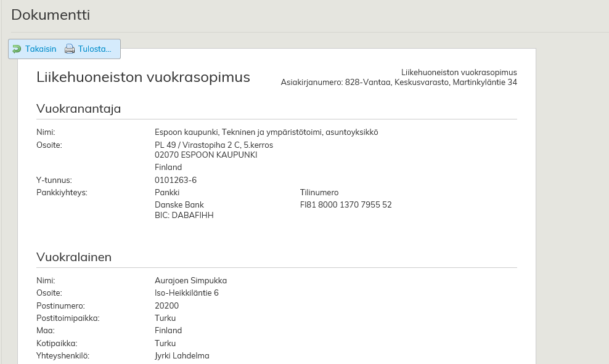The width and height of the screenshot is (609, 364).
Task: Click the Tilinumero column label
Action: pyautogui.click(x=319, y=192)
